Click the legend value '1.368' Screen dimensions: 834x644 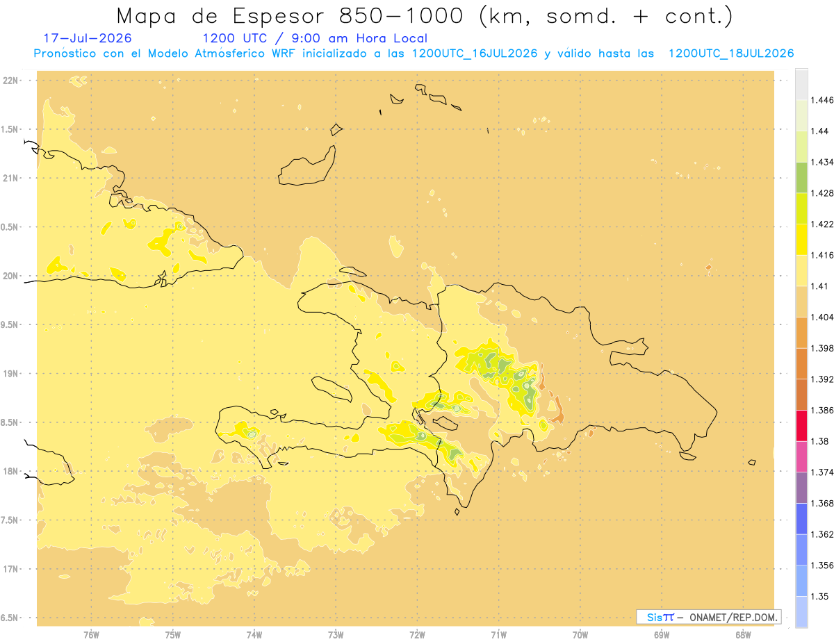coord(824,504)
